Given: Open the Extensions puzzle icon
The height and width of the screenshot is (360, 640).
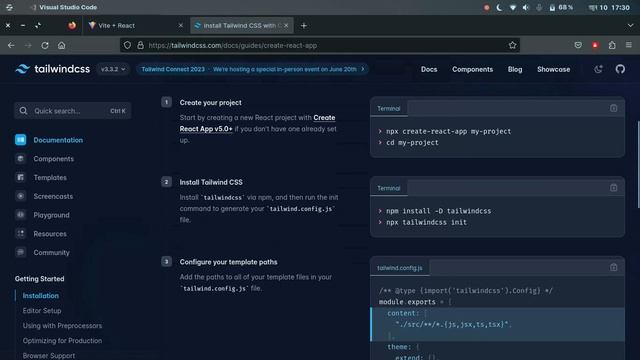Looking at the screenshot, I should point(612,45).
